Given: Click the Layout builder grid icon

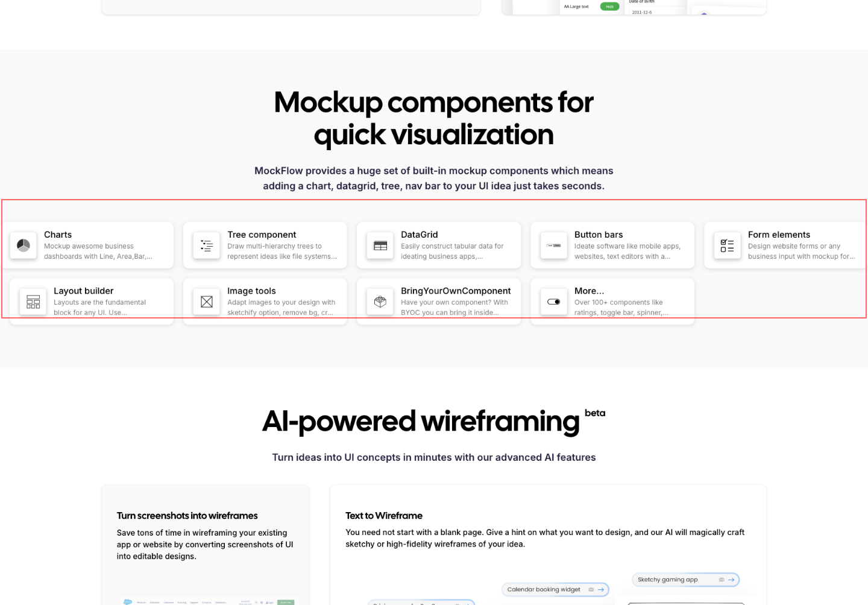Looking at the screenshot, I should coord(33,302).
